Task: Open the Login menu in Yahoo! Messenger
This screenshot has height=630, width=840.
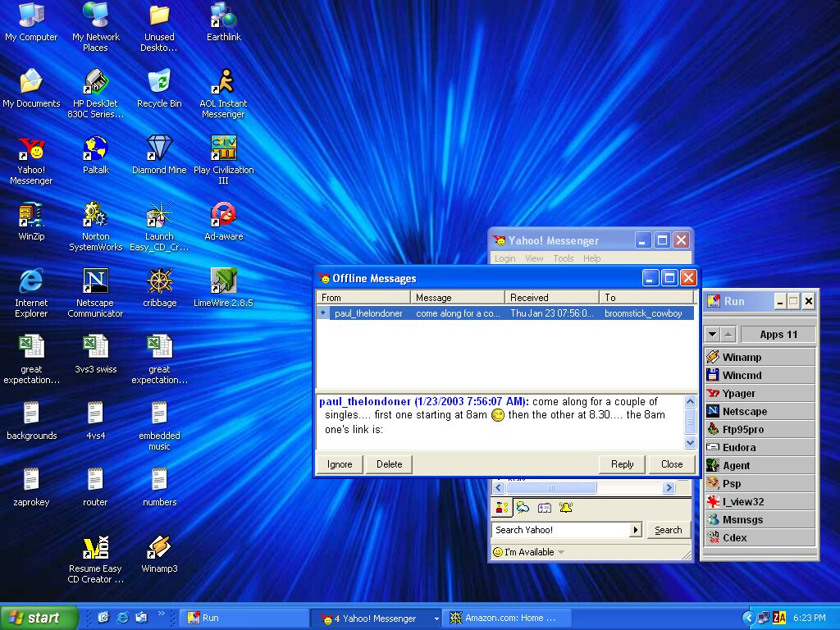Action: (504, 258)
